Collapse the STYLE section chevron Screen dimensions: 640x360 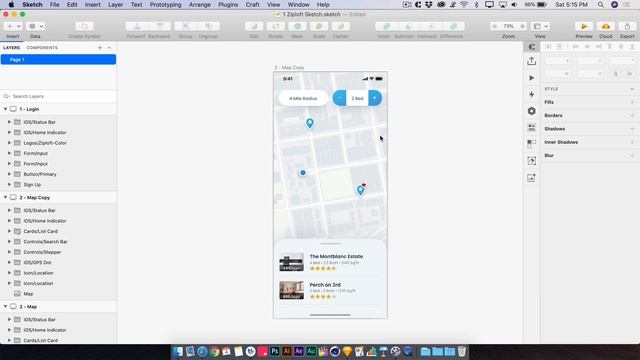pos(632,89)
